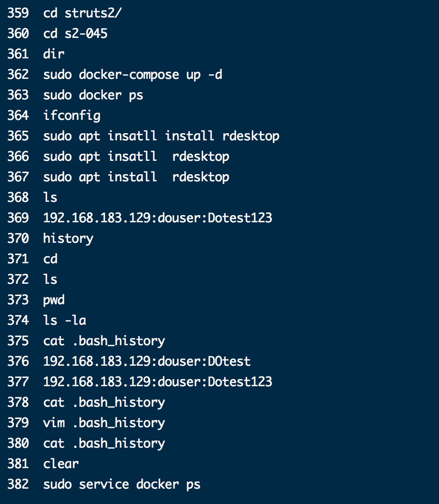This screenshot has height=504, width=439.
Task: Click the 'cd struts2/' command on line 359
Action: pos(82,13)
